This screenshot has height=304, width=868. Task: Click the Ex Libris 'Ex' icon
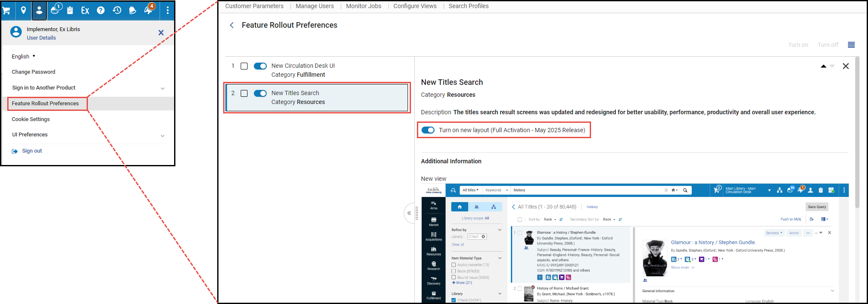(85, 10)
